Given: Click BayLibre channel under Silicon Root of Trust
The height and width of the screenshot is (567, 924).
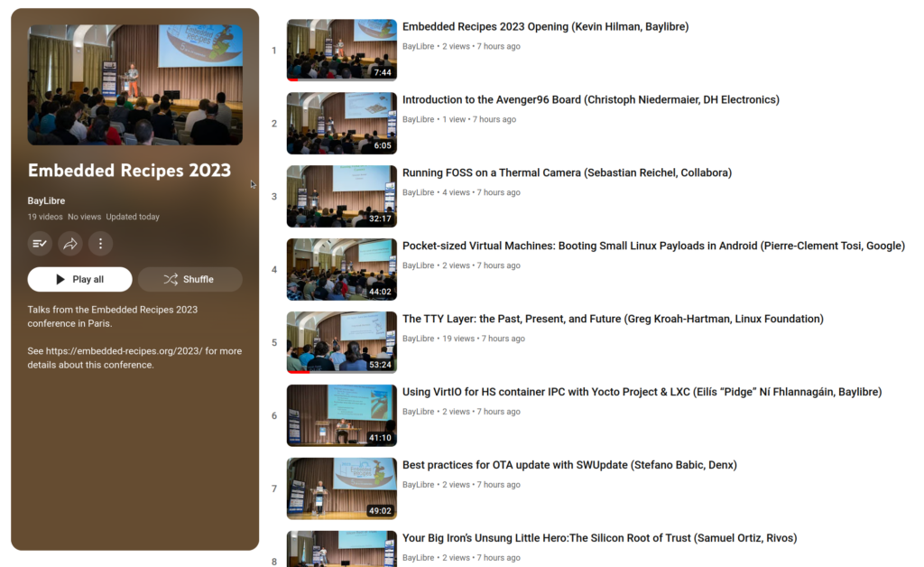Looking at the screenshot, I should [418, 558].
